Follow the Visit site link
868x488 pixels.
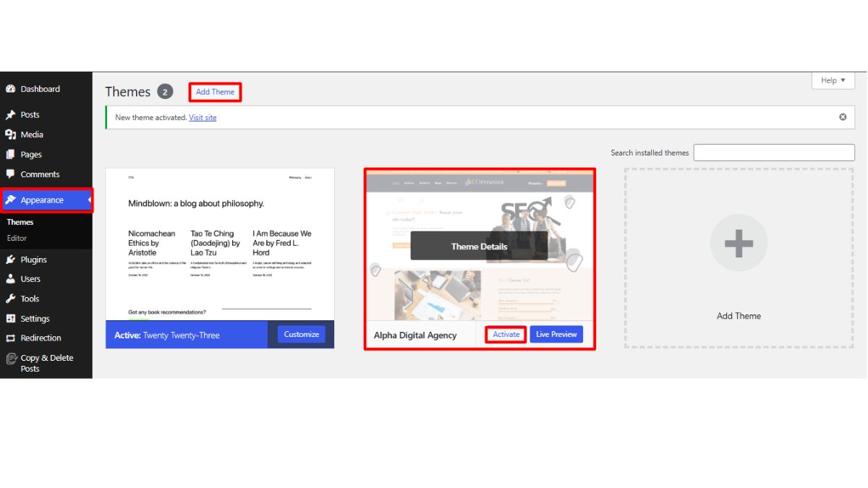click(x=203, y=118)
